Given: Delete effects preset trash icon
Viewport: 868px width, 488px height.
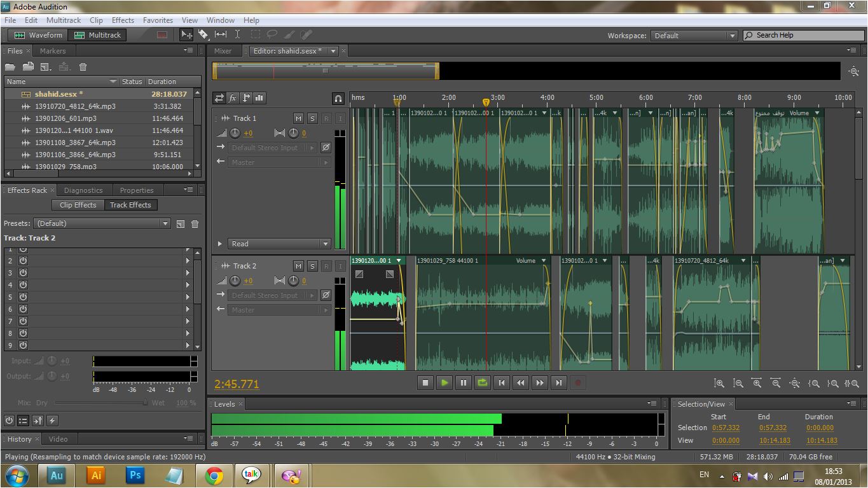Looking at the screenshot, I should point(195,223).
